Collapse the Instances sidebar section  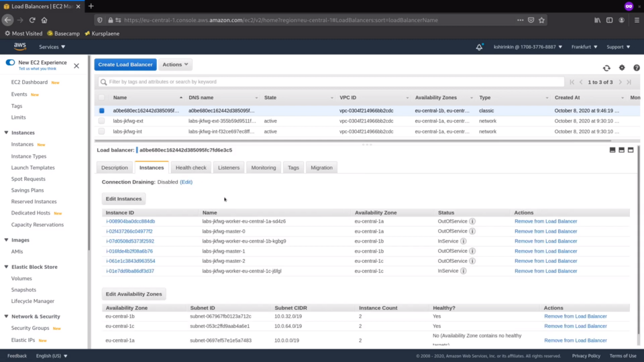point(6,133)
